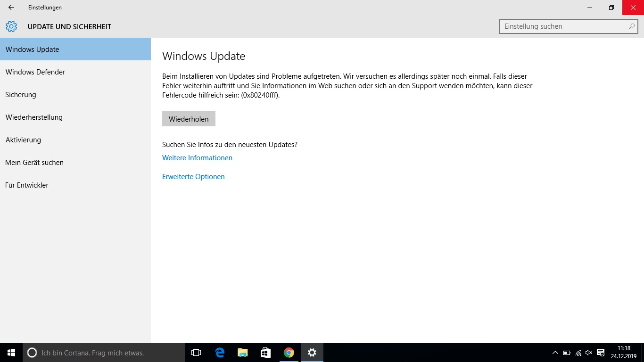Open the Weitere Informationen link
The height and width of the screenshot is (362, 644).
tap(197, 158)
